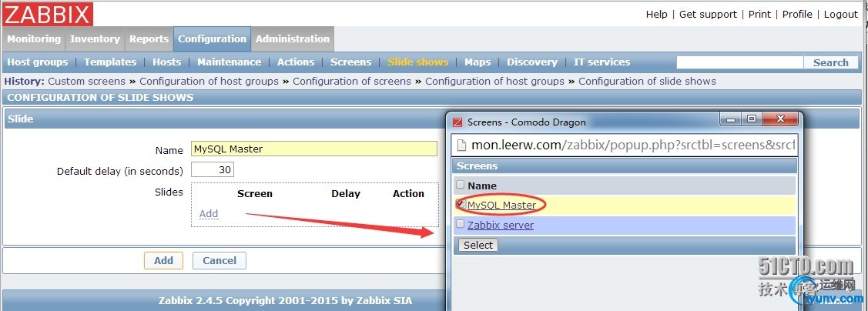
Task: Click the Zabbix server screen link
Action: (x=501, y=226)
